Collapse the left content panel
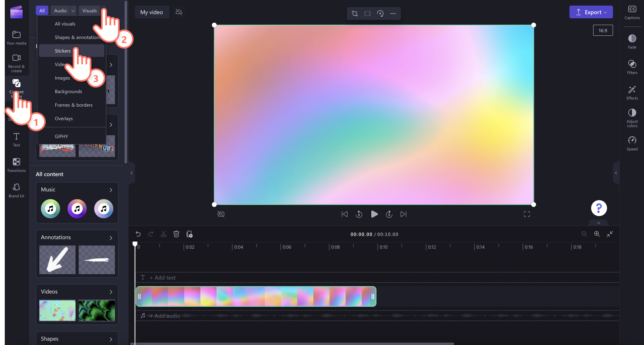 (132, 173)
